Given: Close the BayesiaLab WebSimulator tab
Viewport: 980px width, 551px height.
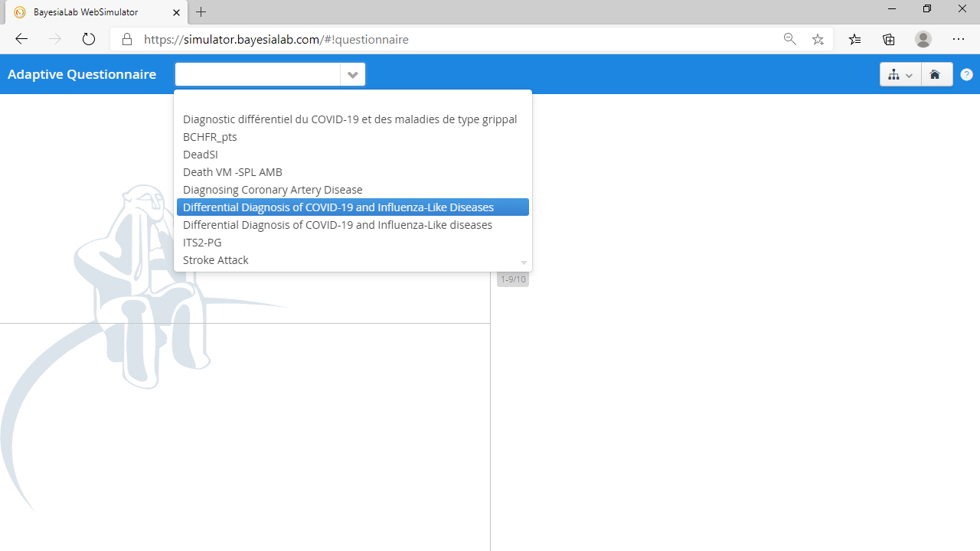Looking at the screenshot, I should coord(177,12).
